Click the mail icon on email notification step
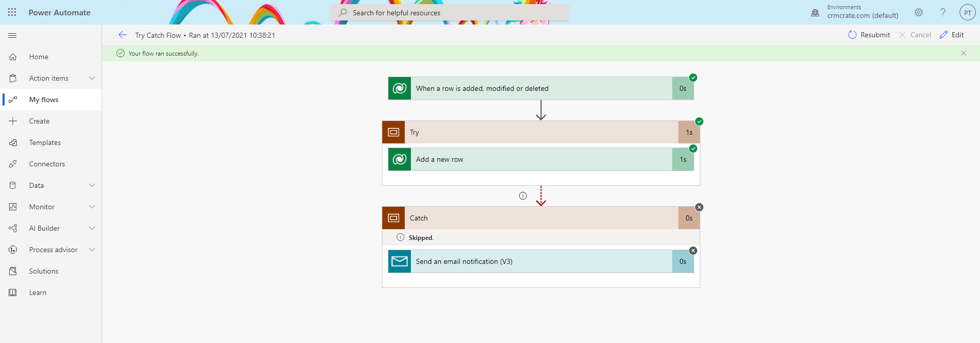Viewport: 980px width, 343px height. click(400, 261)
